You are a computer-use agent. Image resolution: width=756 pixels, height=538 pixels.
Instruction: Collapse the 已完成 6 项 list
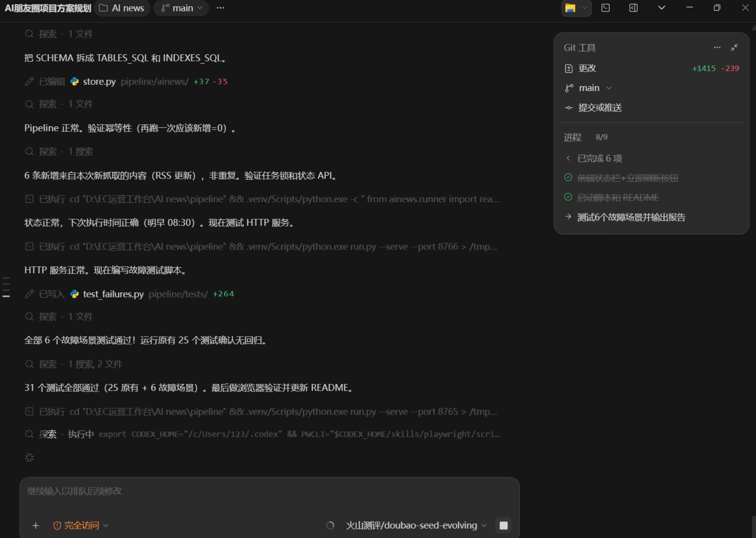coord(594,158)
